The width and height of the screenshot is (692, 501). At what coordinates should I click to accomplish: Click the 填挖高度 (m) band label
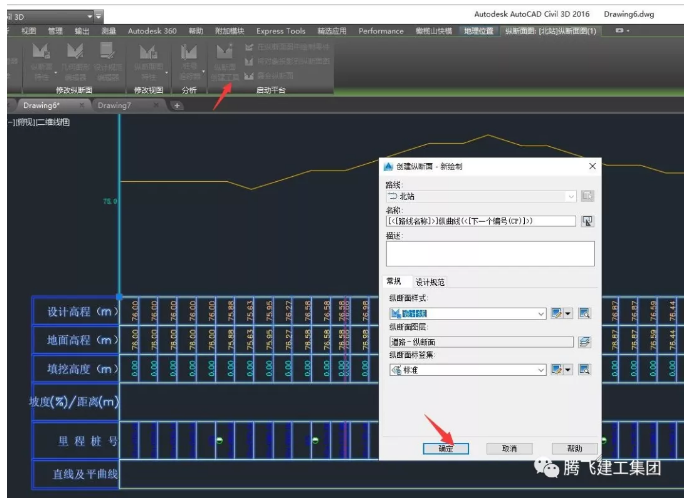pyautogui.click(x=83, y=369)
